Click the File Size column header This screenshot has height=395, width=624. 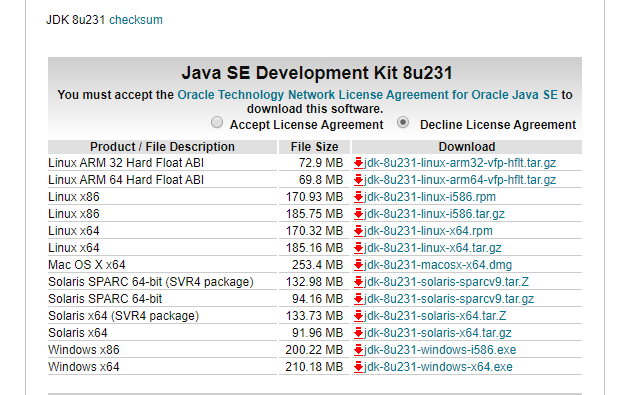314,147
